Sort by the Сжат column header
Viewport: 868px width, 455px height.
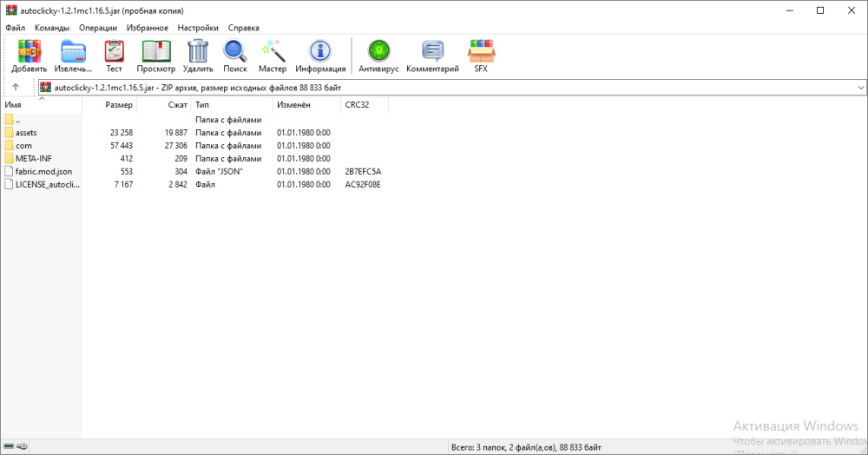[164, 104]
